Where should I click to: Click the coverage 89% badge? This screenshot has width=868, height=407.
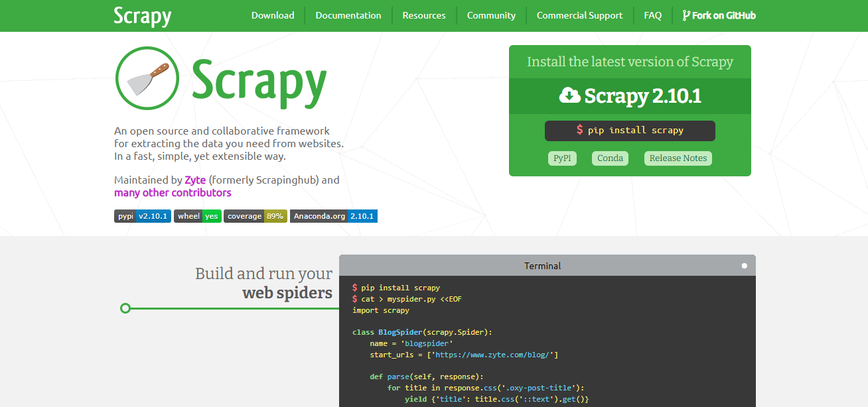[255, 216]
